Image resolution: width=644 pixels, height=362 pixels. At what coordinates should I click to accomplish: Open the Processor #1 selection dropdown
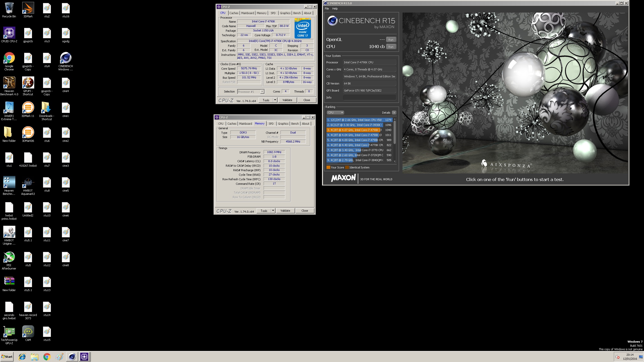251,92
